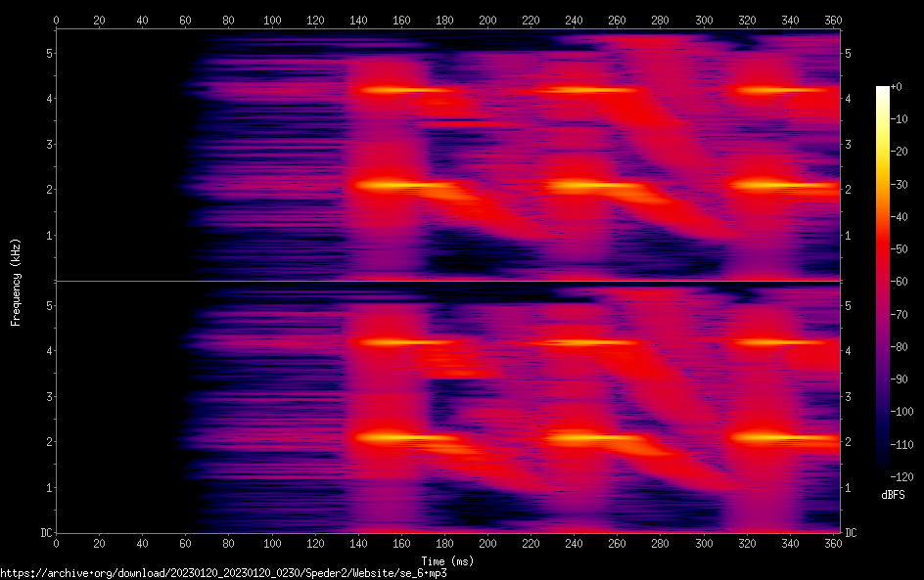Image resolution: width=924 pixels, height=580 pixels.
Task: Click the 0 tick on the top time axis
Action: 57,19
